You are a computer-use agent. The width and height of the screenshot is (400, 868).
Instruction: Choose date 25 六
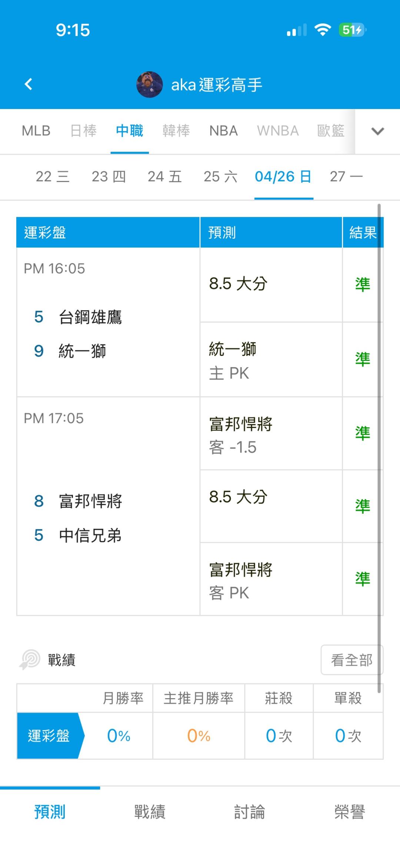point(220,177)
